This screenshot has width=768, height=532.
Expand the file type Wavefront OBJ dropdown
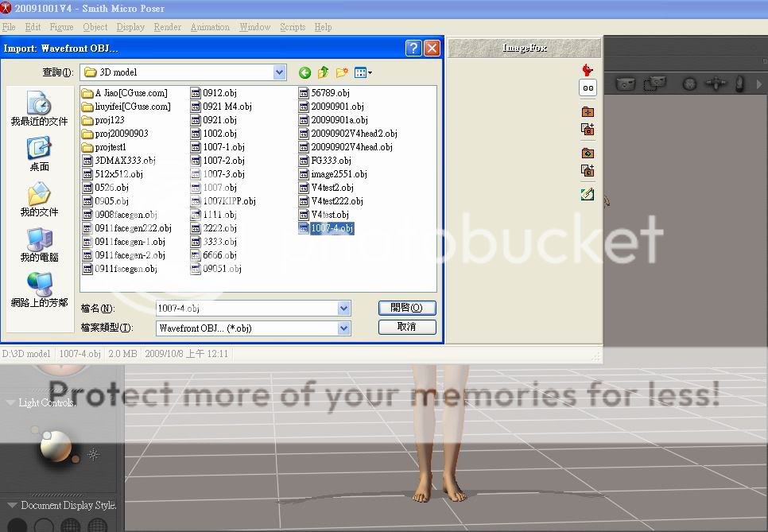[343, 328]
